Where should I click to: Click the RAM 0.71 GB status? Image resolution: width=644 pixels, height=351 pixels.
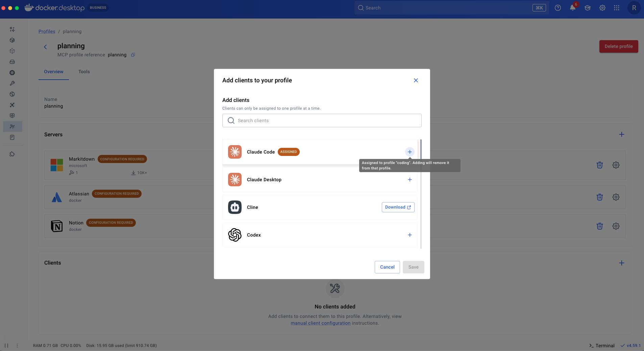(x=45, y=346)
